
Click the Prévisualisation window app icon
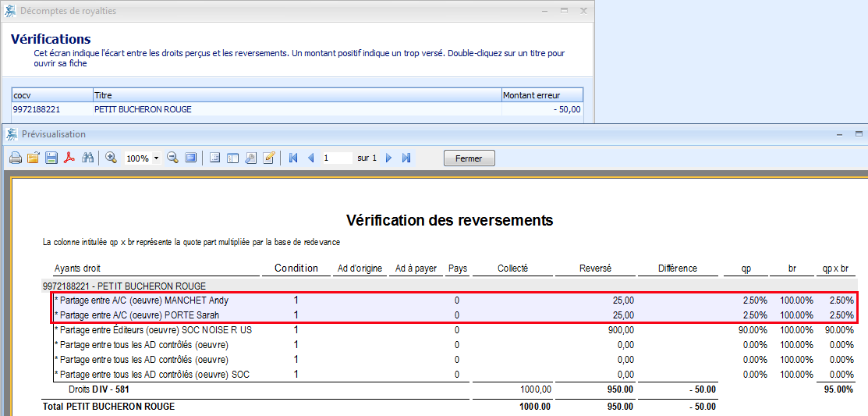(x=10, y=134)
